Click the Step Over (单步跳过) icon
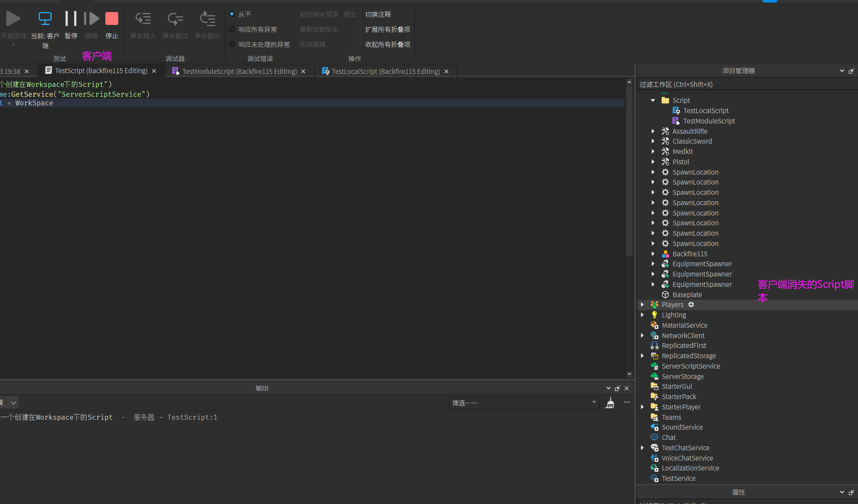Viewport: 858px width, 504px height. 175,18
